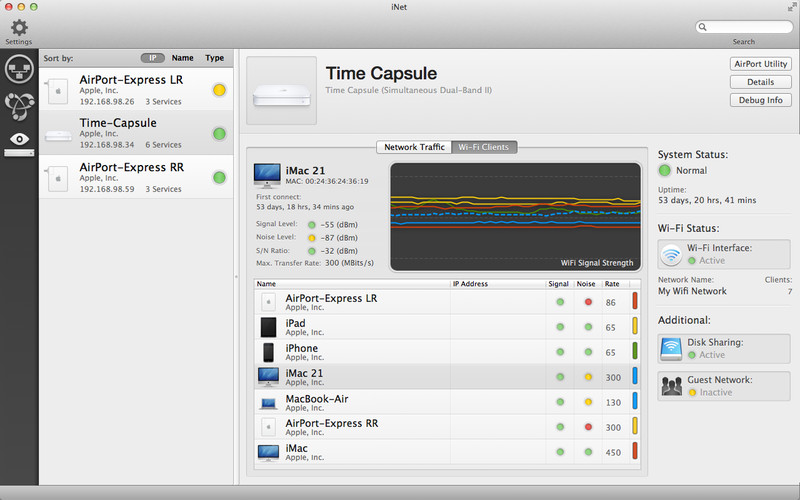Click the '6 Services' text for Time-Capsule
The width and height of the screenshot is (800, 500).
pos(163,145)
